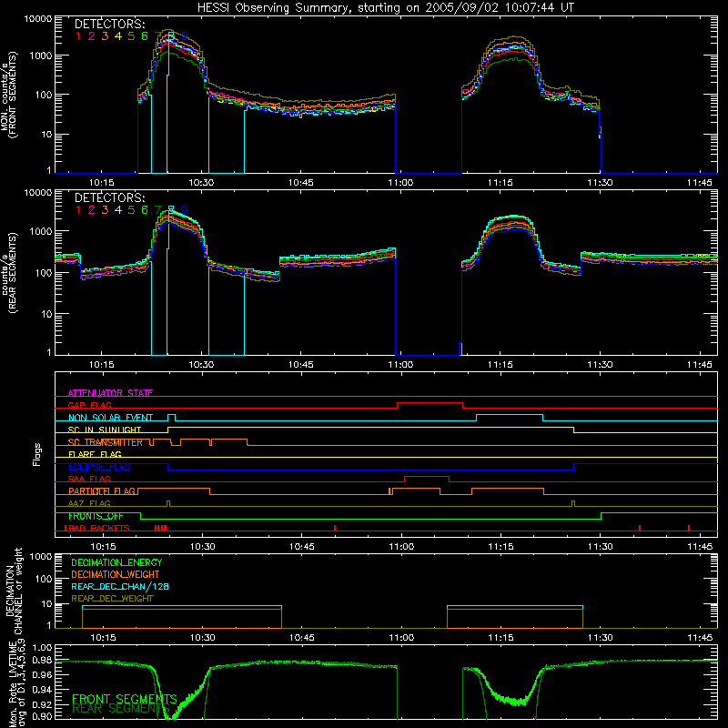Viewport: 728px width, 728px height.
Task: Click the FLARE_FLAG label
Action: [95, 454]
